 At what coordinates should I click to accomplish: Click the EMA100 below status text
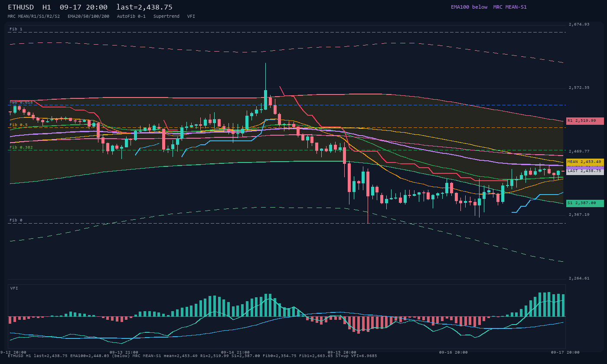(x=469, y=7)
